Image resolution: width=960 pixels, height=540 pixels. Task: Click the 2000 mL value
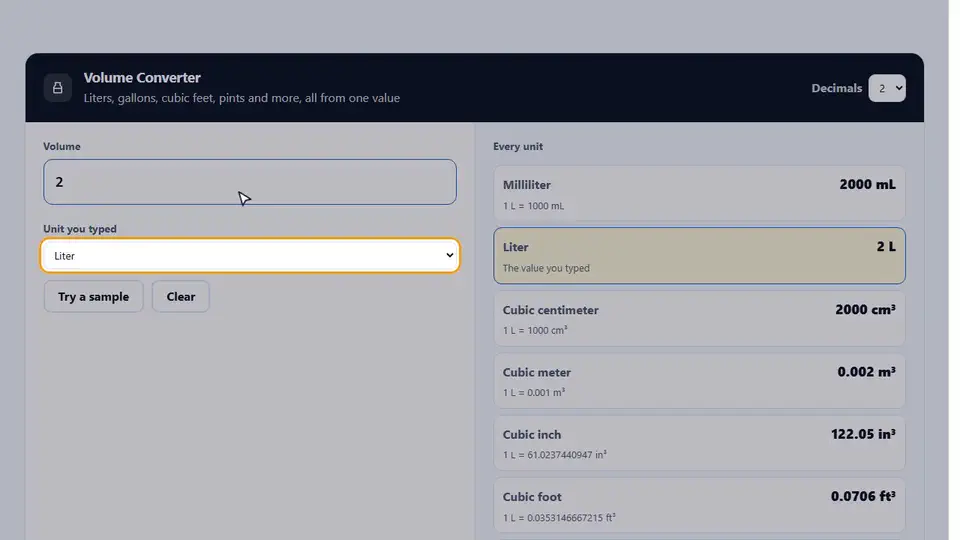pos(867,184)
